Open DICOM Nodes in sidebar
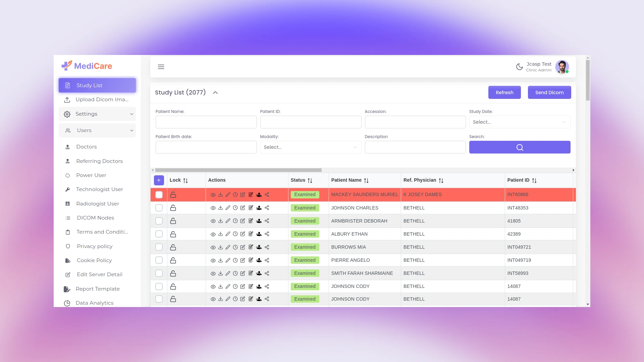 click(x=95, y=218)
